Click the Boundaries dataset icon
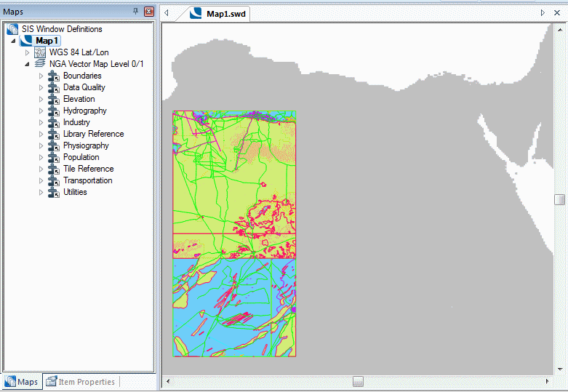The width and height of the screenshot is (568, 392). click(x=53, y=76)
